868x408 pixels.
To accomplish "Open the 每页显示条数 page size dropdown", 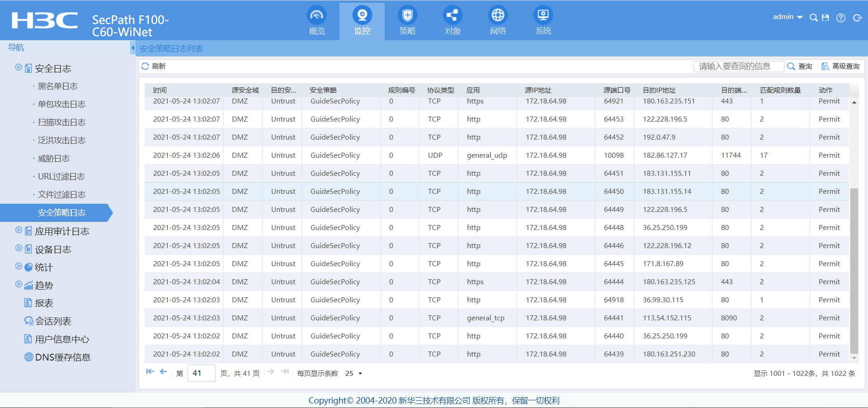I will click(354, 373).
